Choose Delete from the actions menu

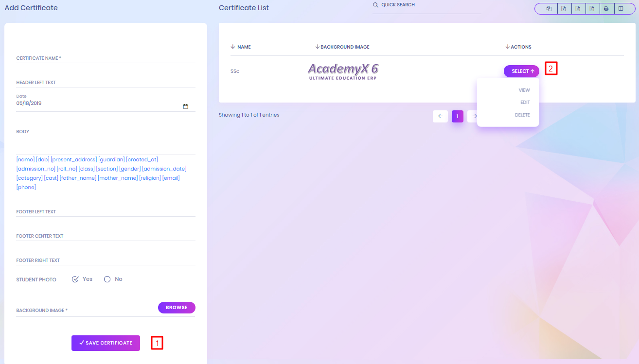522,115
